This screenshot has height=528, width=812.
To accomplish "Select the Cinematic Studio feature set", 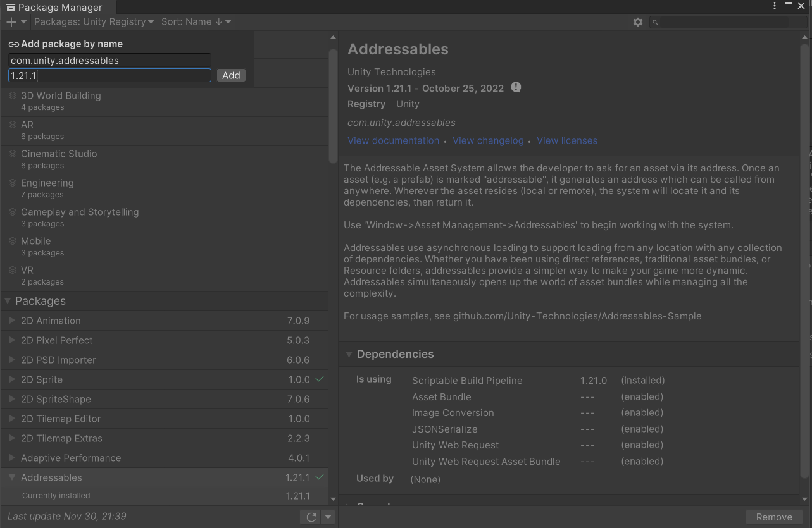I will (165, 159).
